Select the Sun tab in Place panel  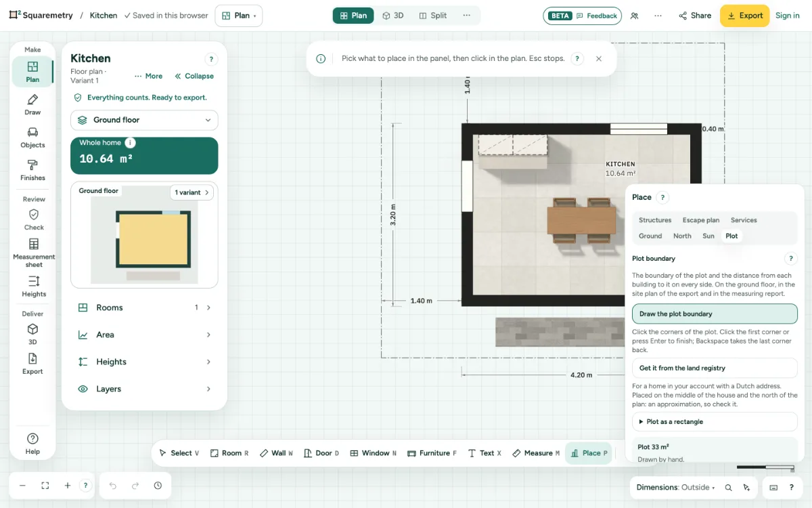click(x=708, y=236)
